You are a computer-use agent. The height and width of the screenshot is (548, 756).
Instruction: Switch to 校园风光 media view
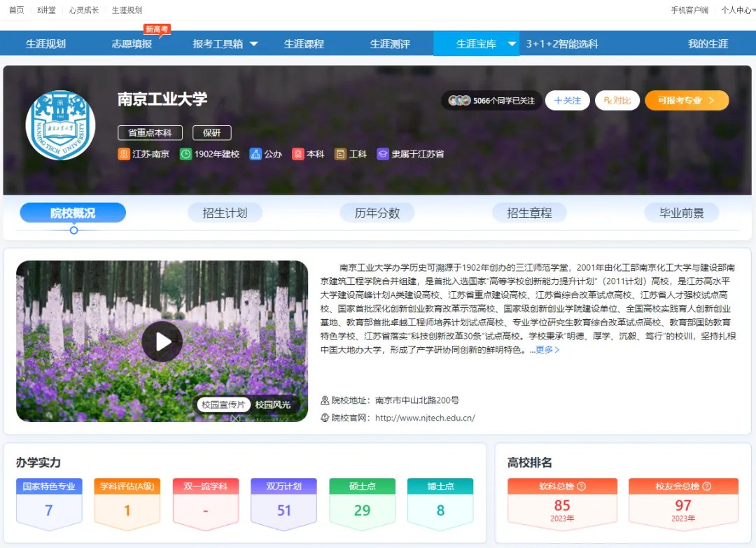[273, 405]
